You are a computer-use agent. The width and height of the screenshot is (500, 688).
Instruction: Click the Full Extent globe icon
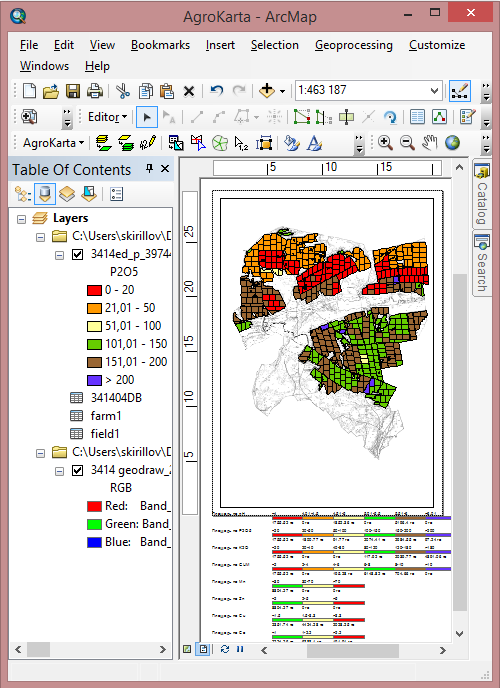pos(452,143)
